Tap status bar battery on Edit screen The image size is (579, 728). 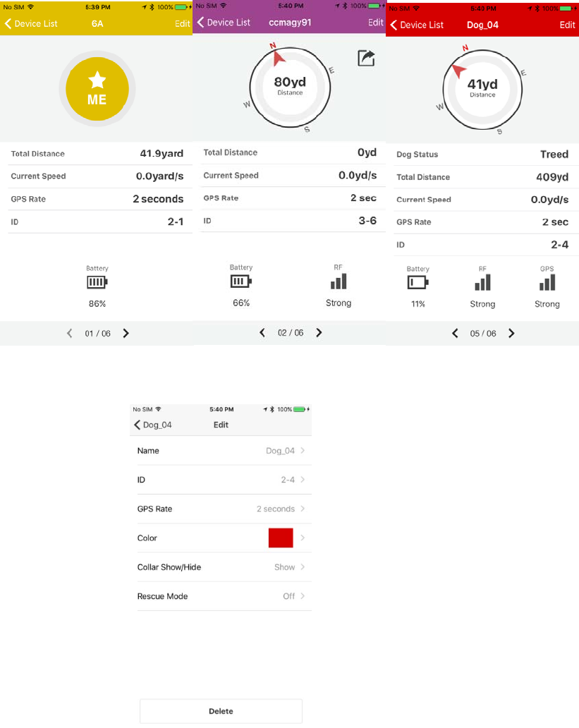pyautogui.click(x=300, y=409)
